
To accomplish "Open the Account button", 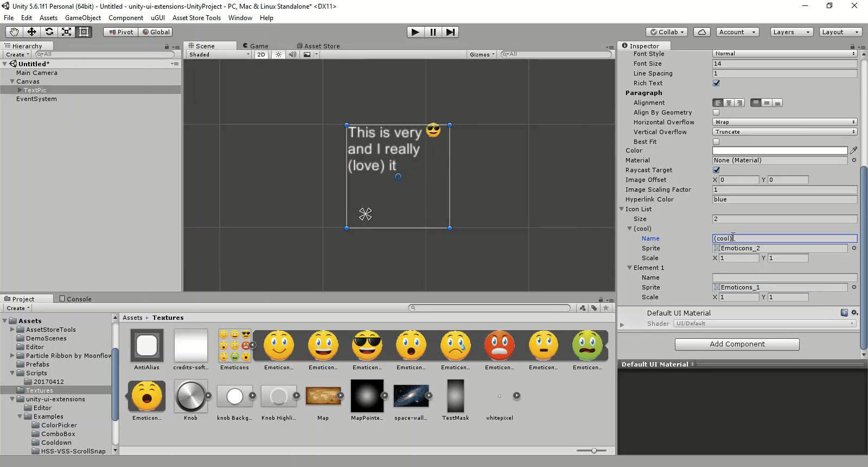I will pos(737,32).
